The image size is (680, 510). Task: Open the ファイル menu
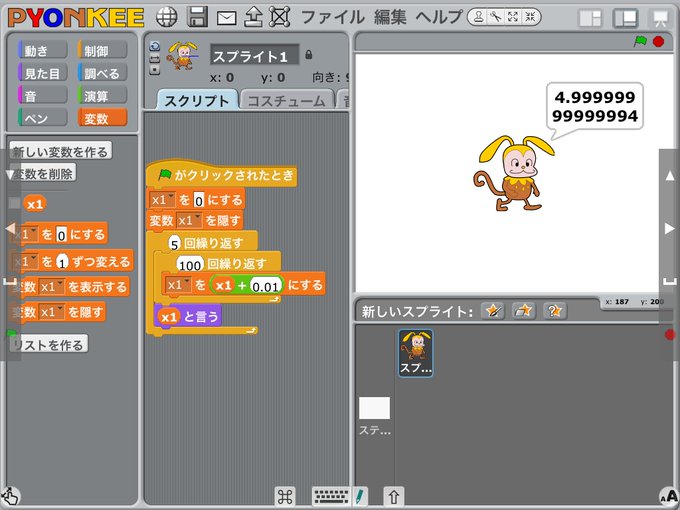tap(333, 17)
